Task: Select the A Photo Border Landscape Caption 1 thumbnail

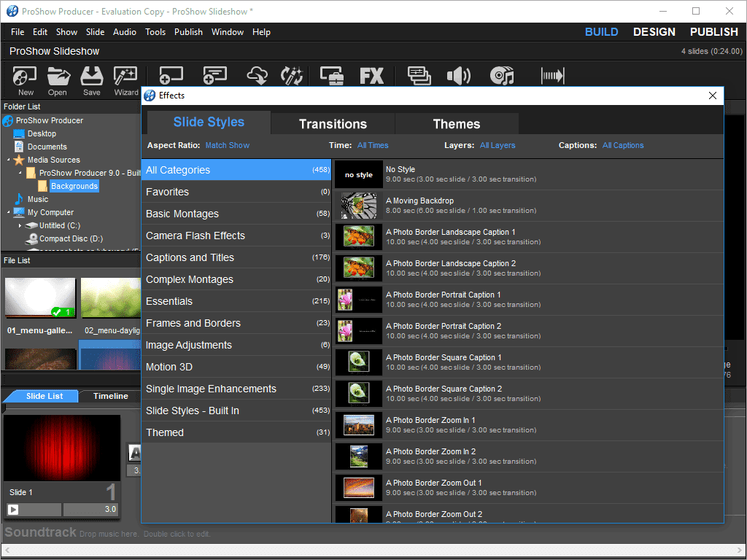Action: [359, 237]
